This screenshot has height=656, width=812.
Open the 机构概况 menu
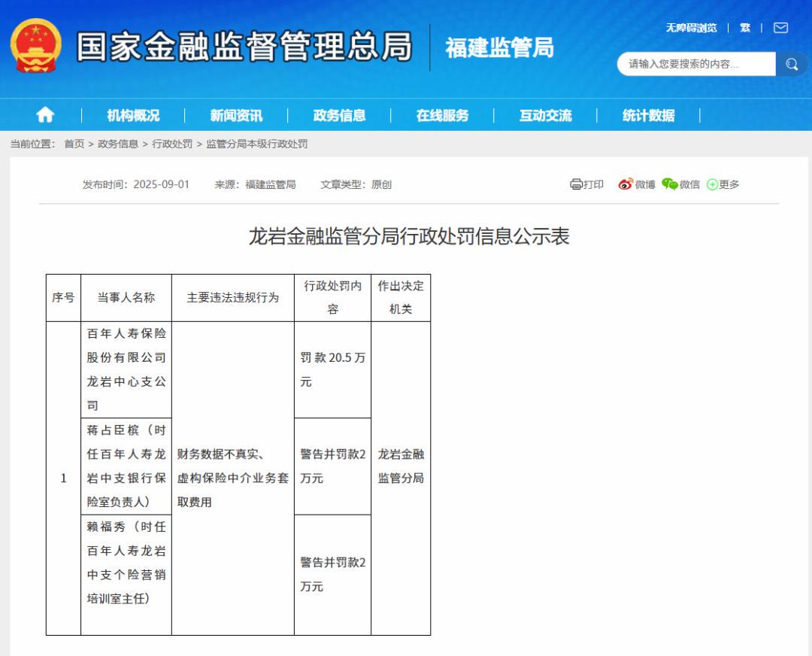133,115
